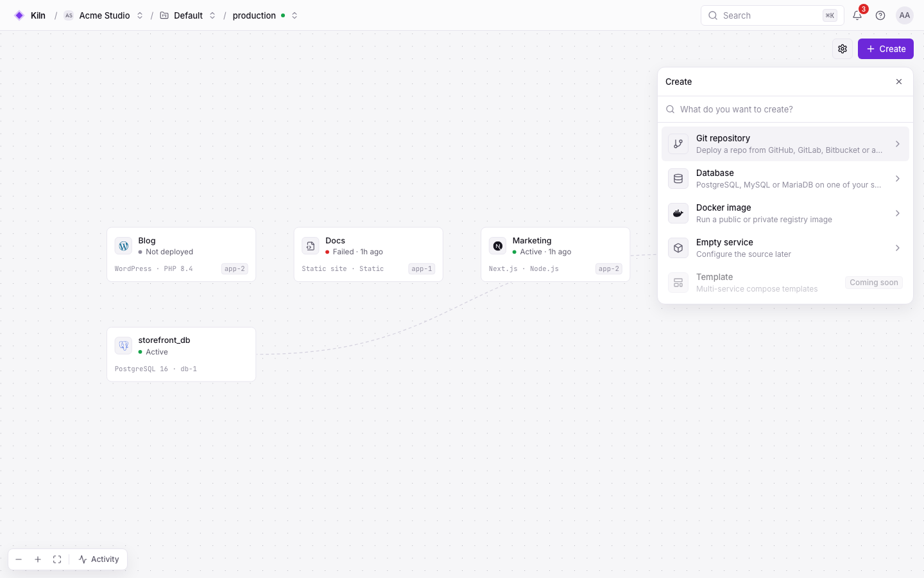Click the PostgreSQL icon on storefront_db
The width and height of the screenshot is (924, 578).
(x=124, y=346)
